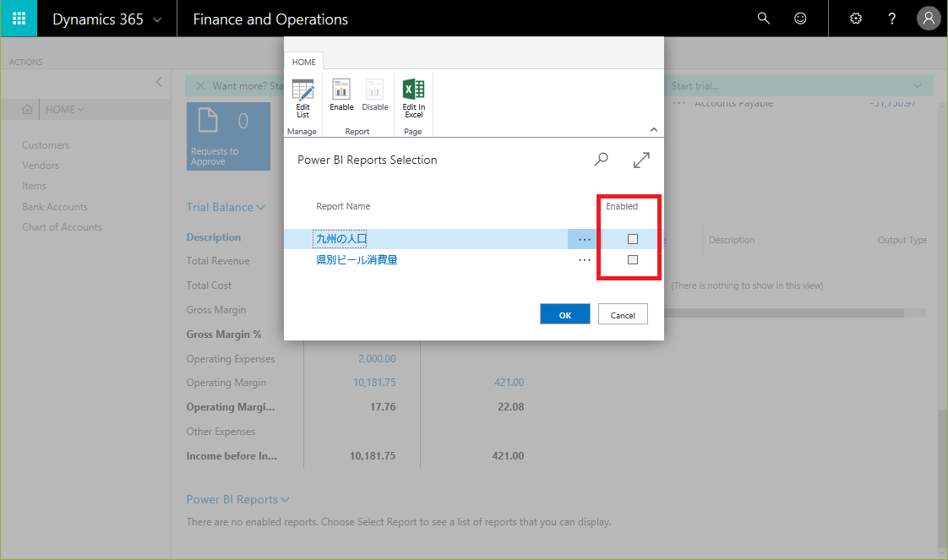
Task: Open Operating Margin value 421.00
Action: pyautogui.click(x=509, y=383)
